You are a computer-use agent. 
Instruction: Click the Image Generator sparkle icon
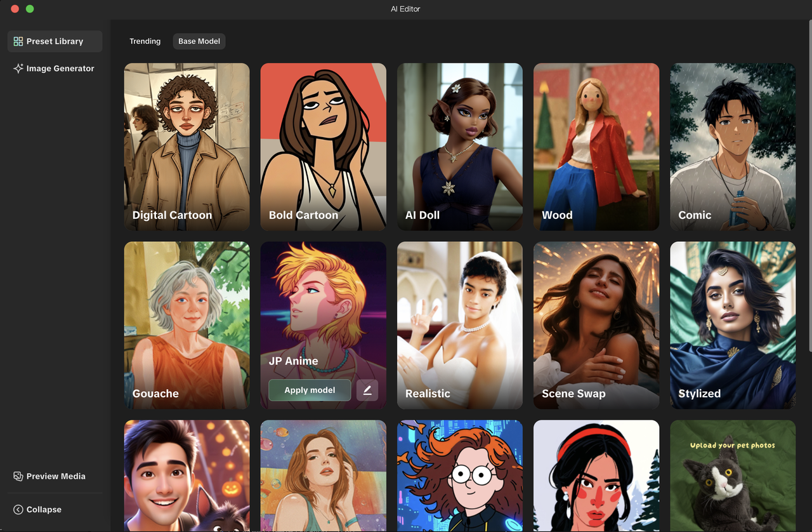(18, 69)
